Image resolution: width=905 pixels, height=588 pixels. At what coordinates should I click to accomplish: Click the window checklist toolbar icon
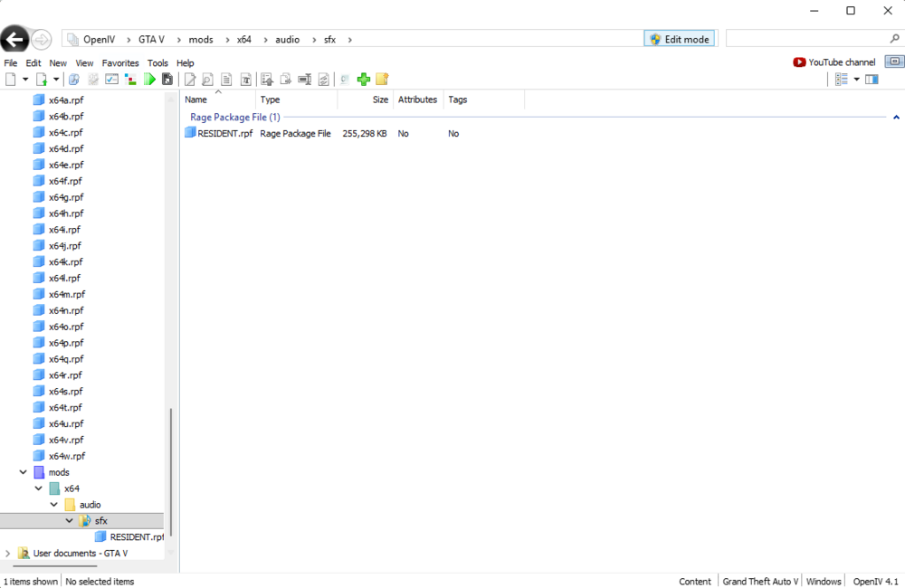coord(111,79)
